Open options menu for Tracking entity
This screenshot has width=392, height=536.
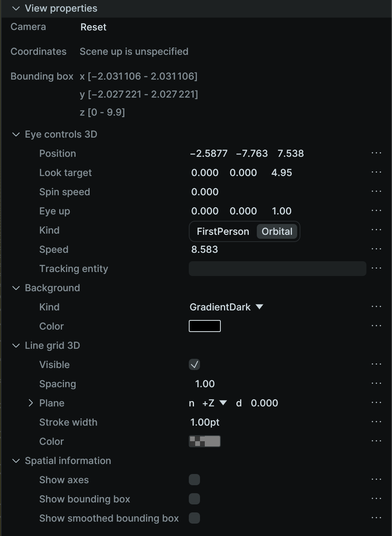point(376,268)
